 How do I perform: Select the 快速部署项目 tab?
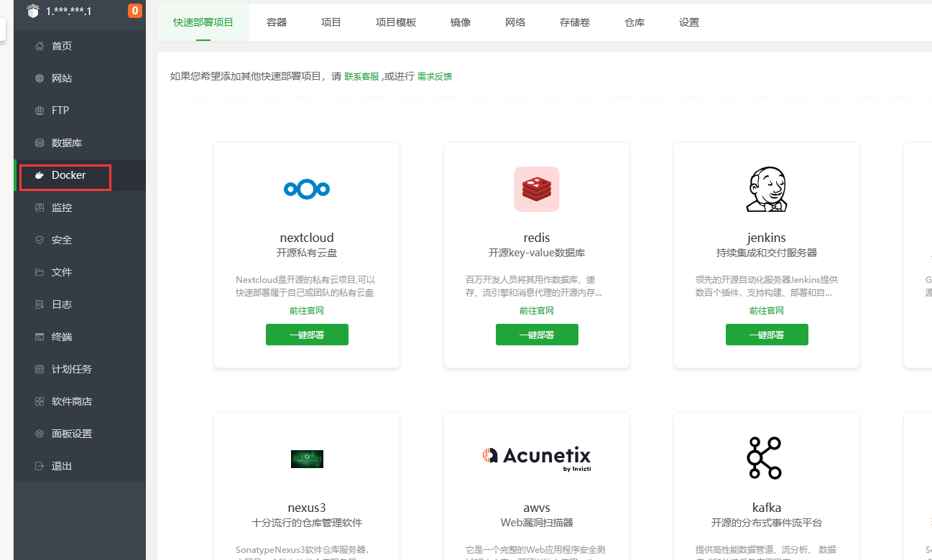[203, 22]
